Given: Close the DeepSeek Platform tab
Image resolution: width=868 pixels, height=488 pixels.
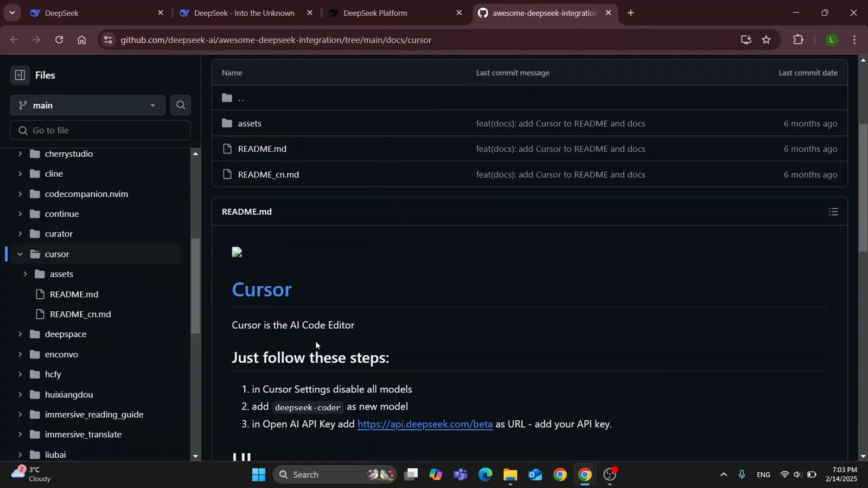Looking at the screenshot, I should click(x=459, y=13).
